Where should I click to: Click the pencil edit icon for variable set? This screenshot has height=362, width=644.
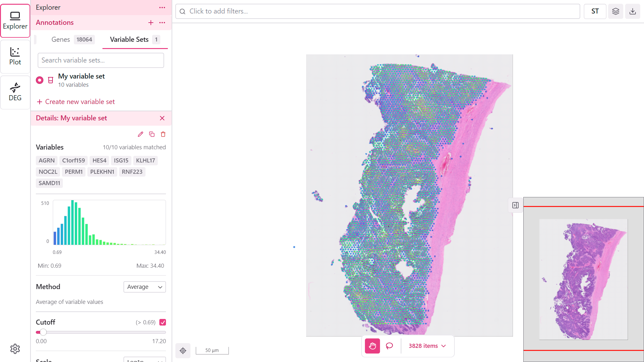[x=140, y=134]
